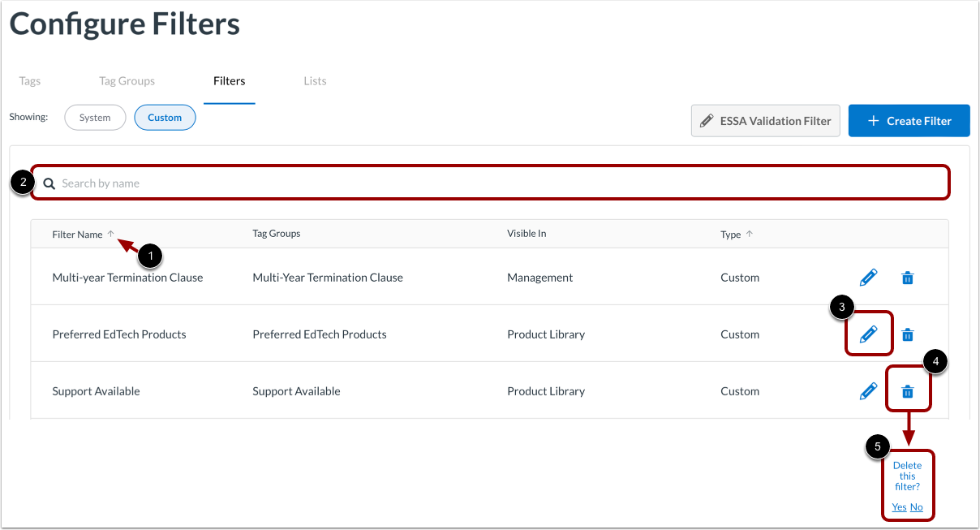Sort by Filter Name arrow

111,234
